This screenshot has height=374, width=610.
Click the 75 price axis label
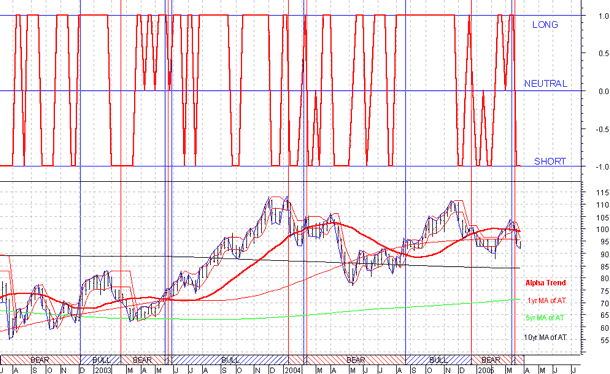tap(605, 291)
